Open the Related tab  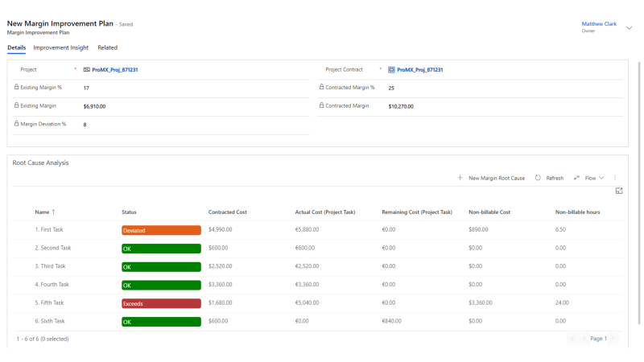tap(107, 48)
